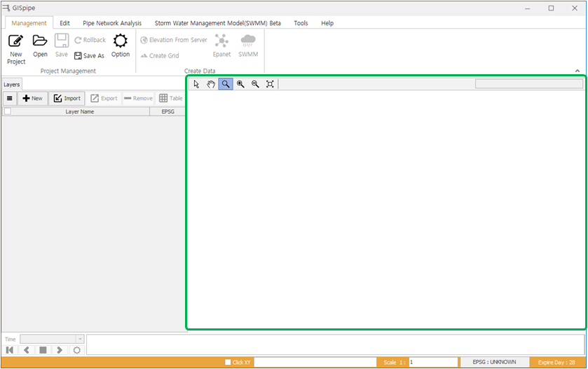
Task: Click the next time step button
Action: pyautogui.click(x=60, y=350)
